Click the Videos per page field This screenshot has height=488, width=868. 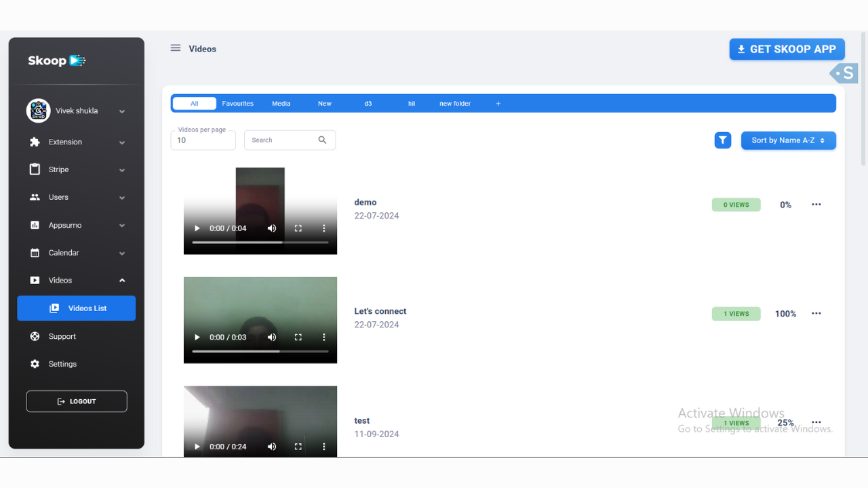click(x=203, y=140)
